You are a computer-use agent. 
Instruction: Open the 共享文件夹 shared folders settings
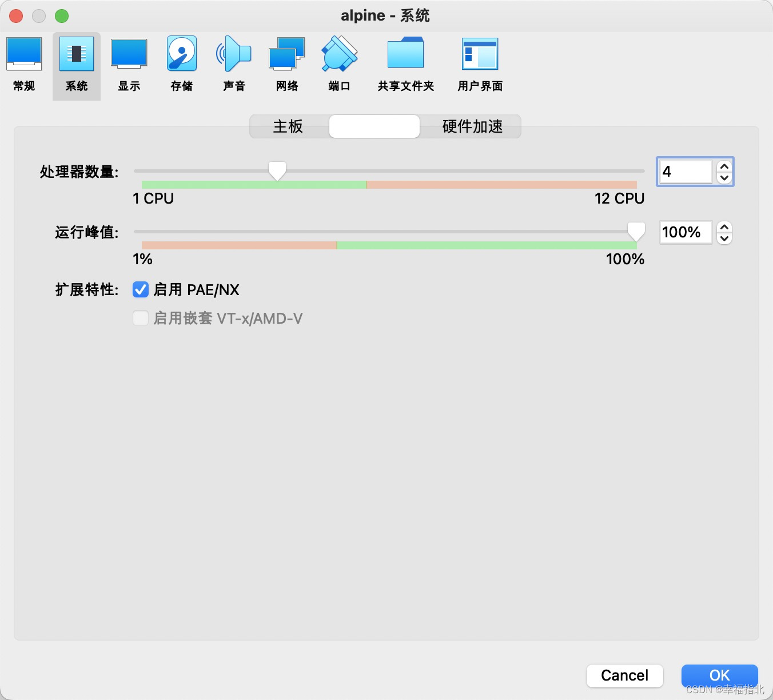click(406, 64)
